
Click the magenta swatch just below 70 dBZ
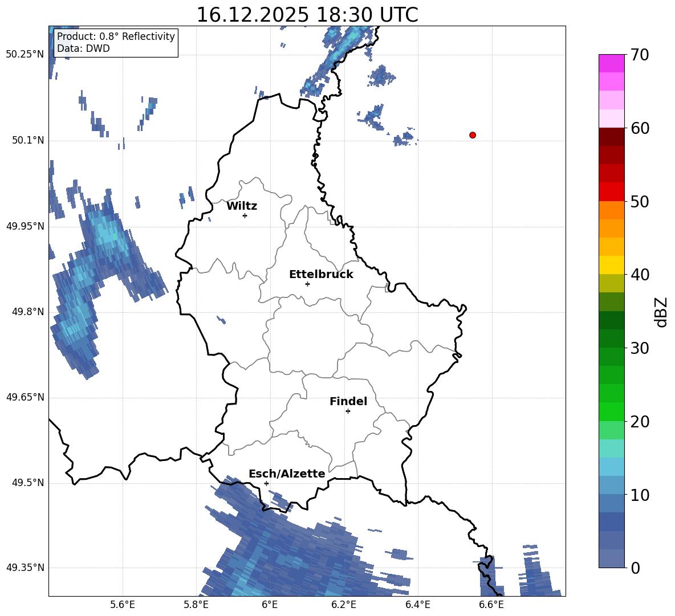(611, 63)
